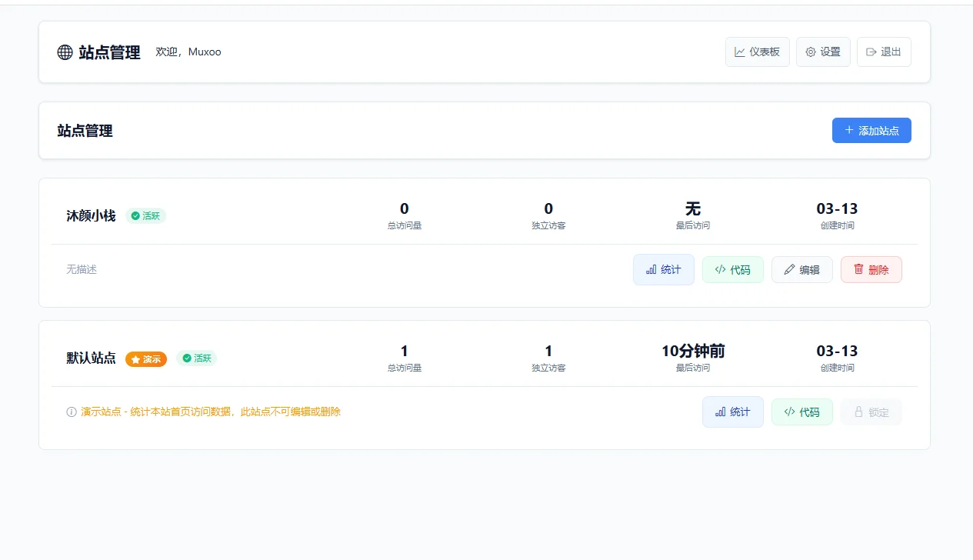The height and width of the screenshot is (560, 973).
Task: Open 统计 statistics for 沐颜小栈
Action: (663, 270)
